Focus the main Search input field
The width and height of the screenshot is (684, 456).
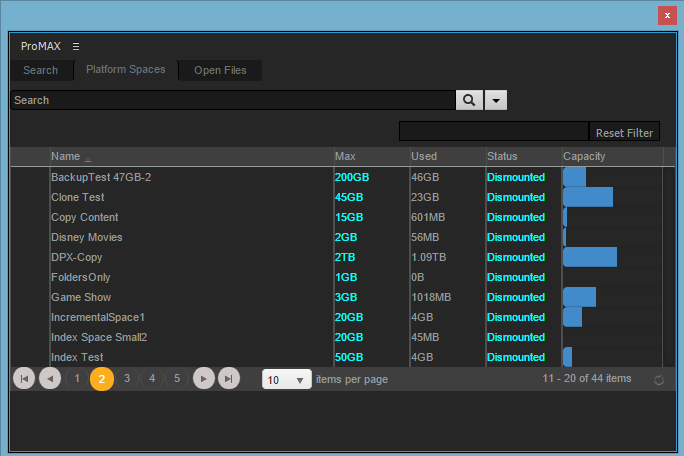tap(233, 100)
